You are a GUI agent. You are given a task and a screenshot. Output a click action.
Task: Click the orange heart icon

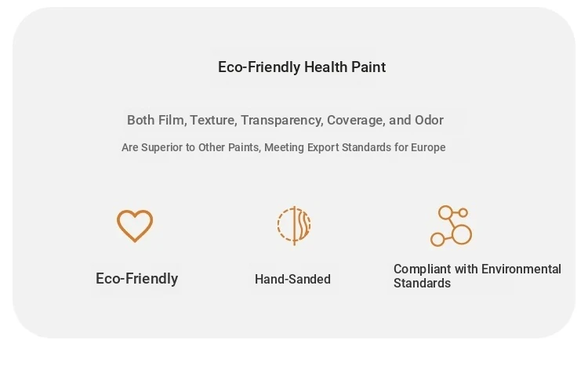pyautogui.click(x=135, y=226)
